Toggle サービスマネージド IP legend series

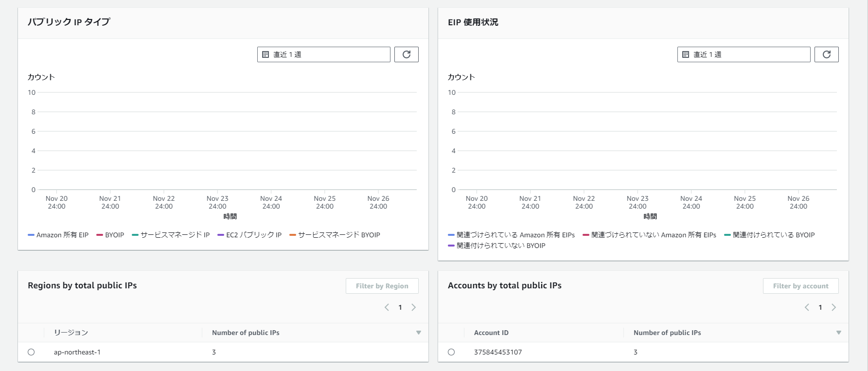click(171, 235)
